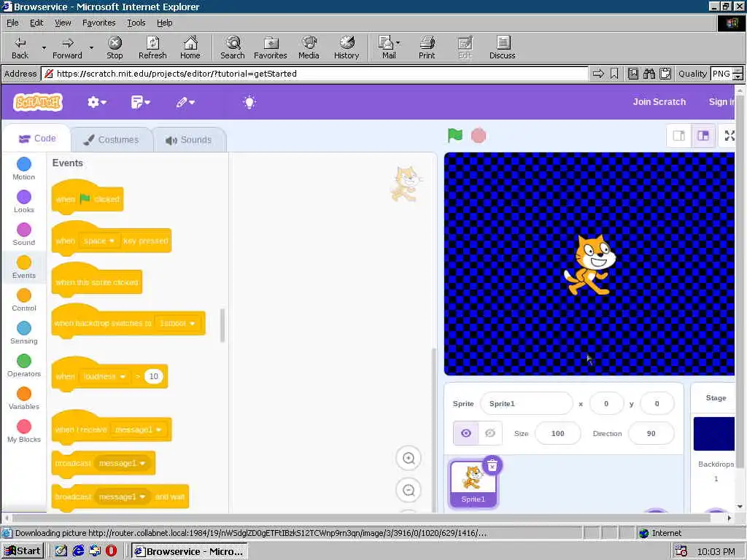Open the Sounds tab
This screenshot has width=747, height=560.
point(189,139)
